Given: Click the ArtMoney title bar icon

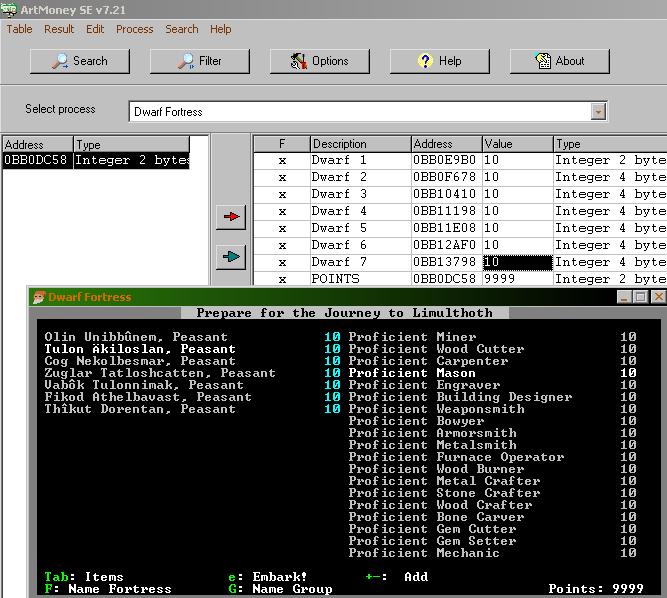Looking at the screenshot, I should pos(9,9).
